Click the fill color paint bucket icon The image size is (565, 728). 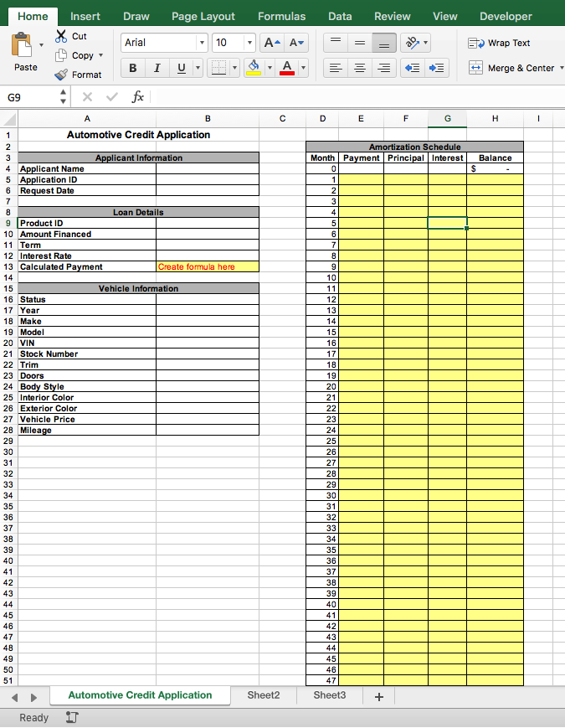254,68
